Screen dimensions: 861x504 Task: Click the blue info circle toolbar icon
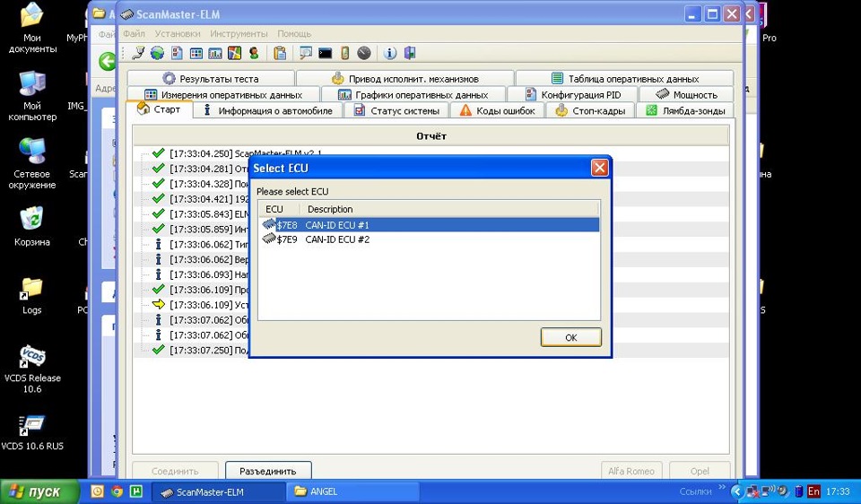[x=390, y=53]
